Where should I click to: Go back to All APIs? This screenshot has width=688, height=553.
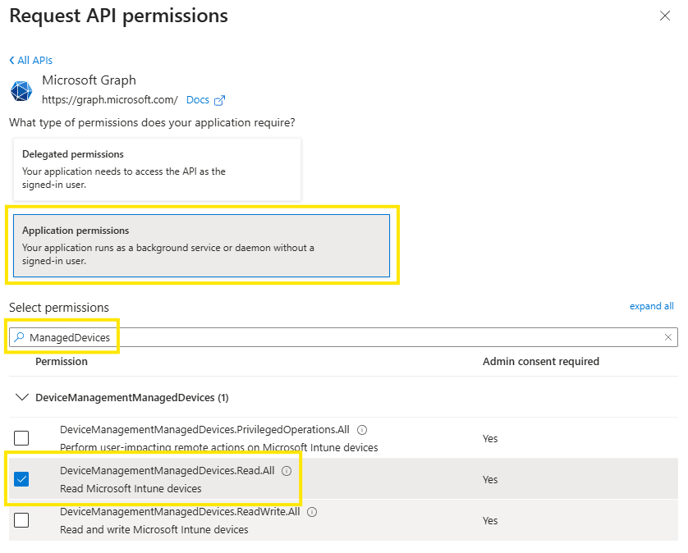pyautogui.click(x=31, y=60)
